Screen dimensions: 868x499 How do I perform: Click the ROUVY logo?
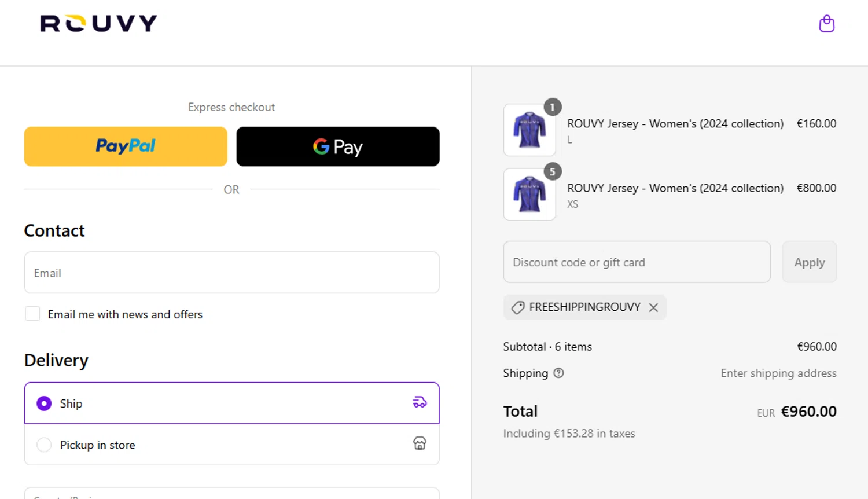click(x=99, y=24)
